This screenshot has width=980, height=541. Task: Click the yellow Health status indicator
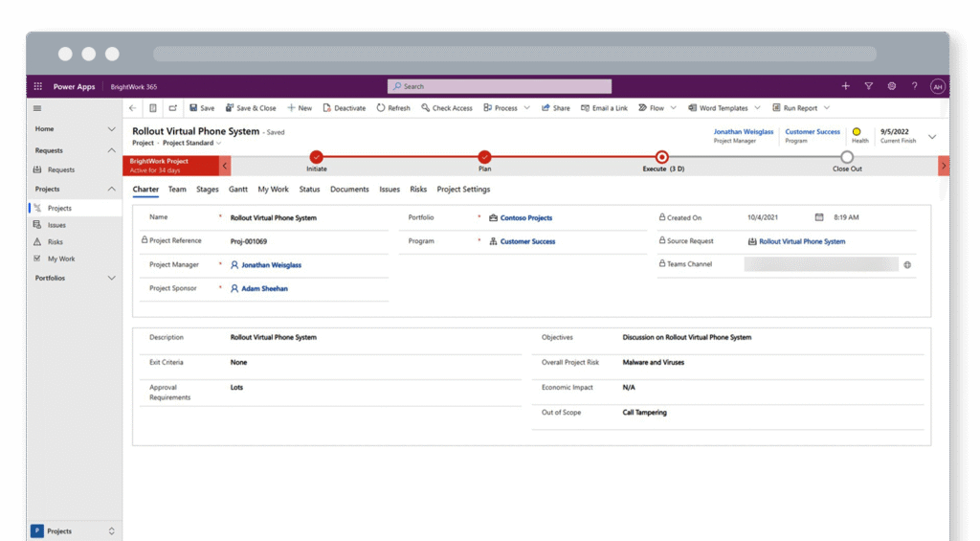pyautogui.click(x=857, y=132)
